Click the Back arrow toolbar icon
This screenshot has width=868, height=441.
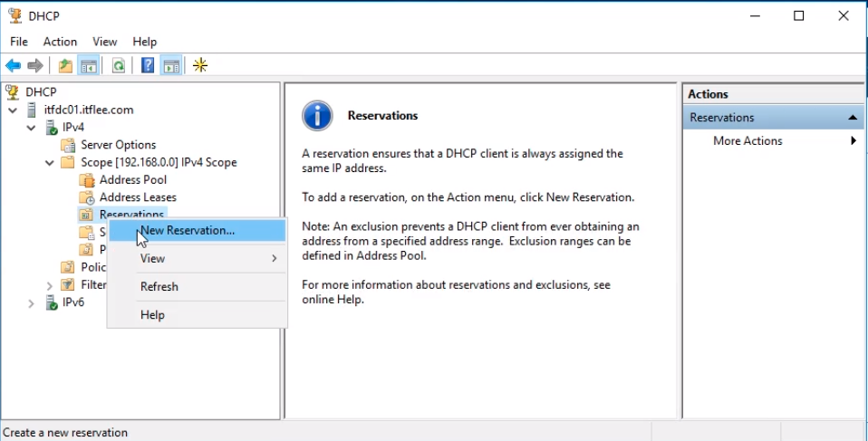(x=13, y=65)
